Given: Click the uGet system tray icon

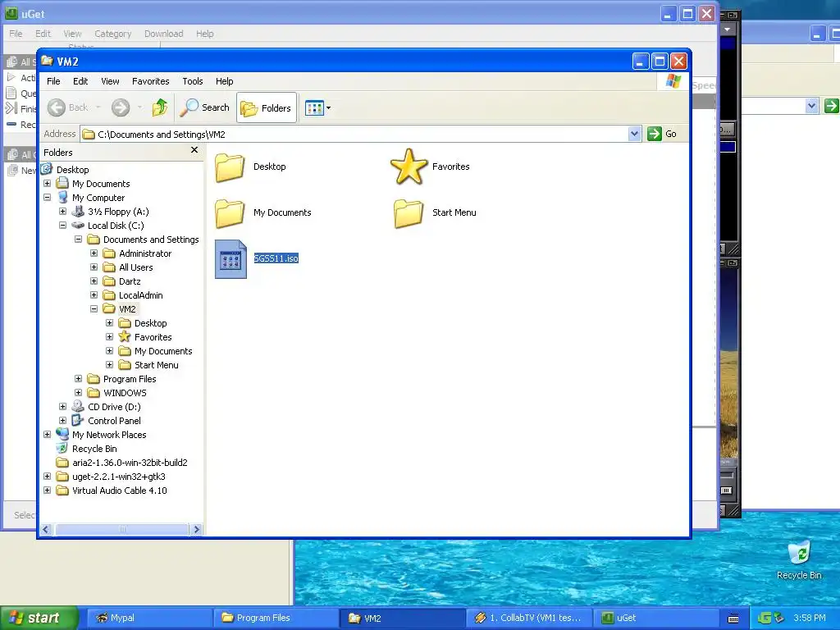Looking at the screenshot, I should tap(764, 619).
